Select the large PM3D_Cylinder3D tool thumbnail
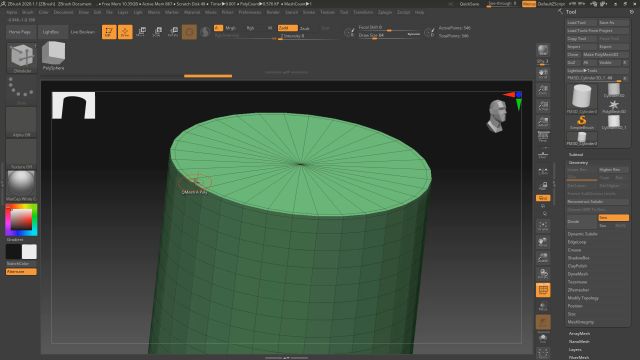 tap(582, 98)
